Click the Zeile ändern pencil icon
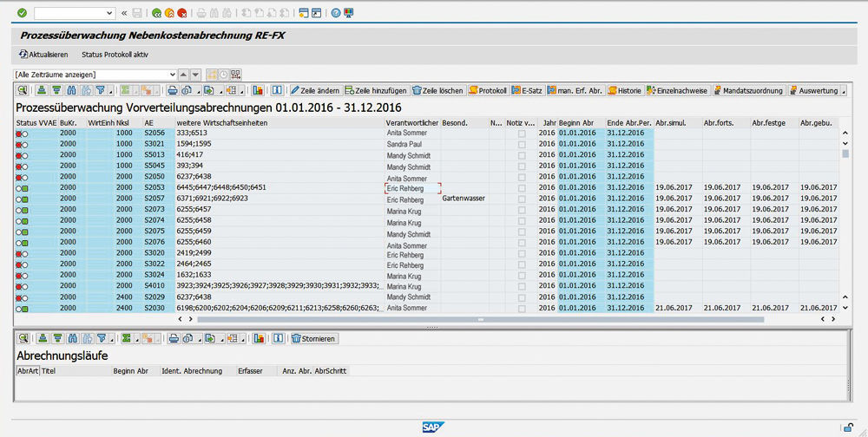This screenshot has width=868, height=437. coord(295,90)
